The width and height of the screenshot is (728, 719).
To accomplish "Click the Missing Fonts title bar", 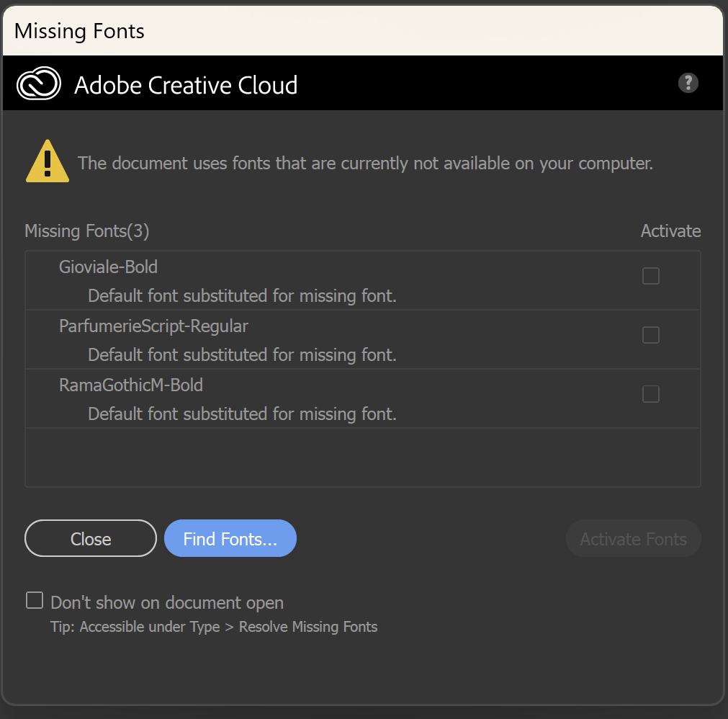I will coord(78,31).
